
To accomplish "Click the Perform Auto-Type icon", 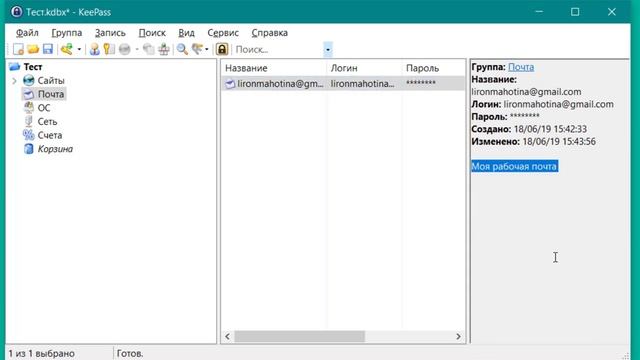I will 164,49.
